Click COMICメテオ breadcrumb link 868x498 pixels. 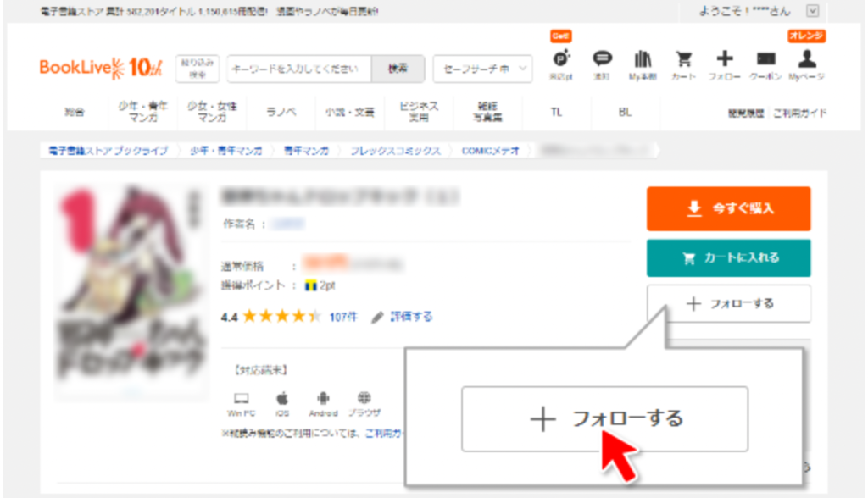click(491, 151)
